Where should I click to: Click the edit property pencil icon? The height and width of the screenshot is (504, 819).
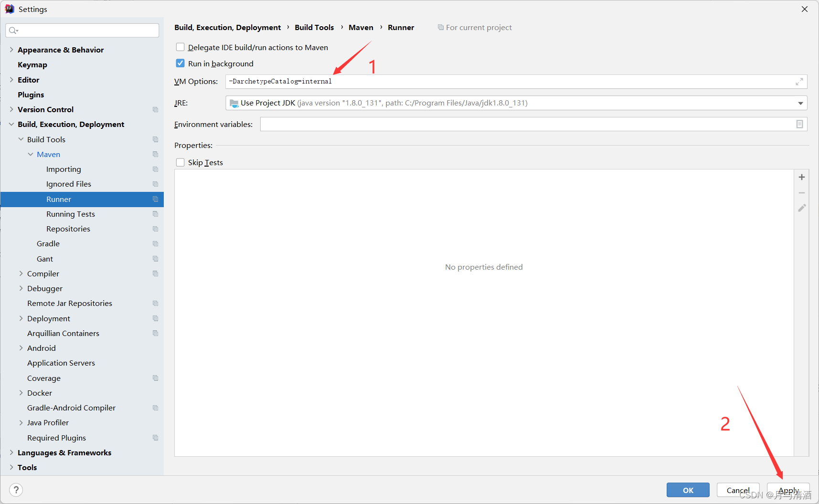(802, 208)
